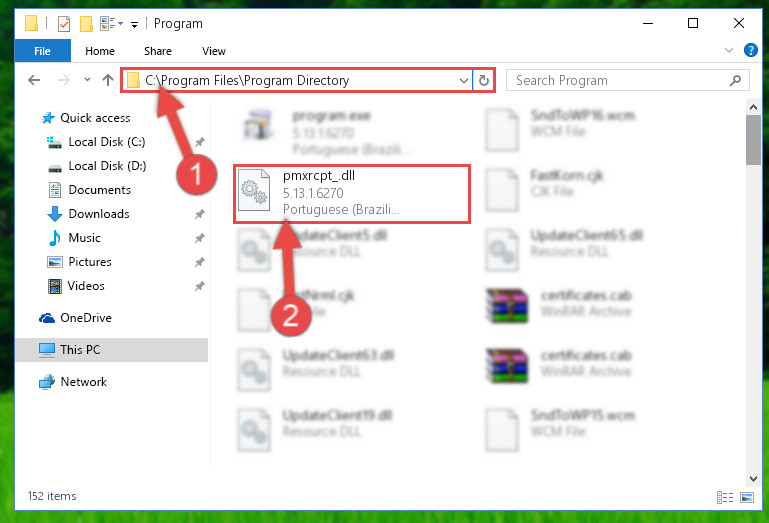This screenshot has width=769, height=523.
Task: Open the File menu
Action: 43,51
